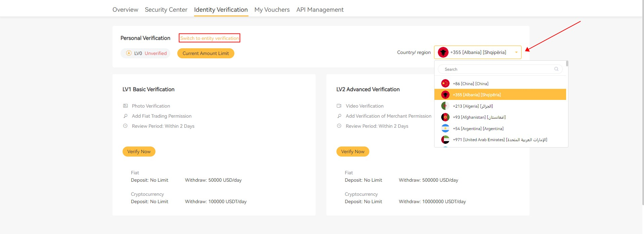
Task: Click the United Arab Emirates flag icon
Action: pos(445,140)
